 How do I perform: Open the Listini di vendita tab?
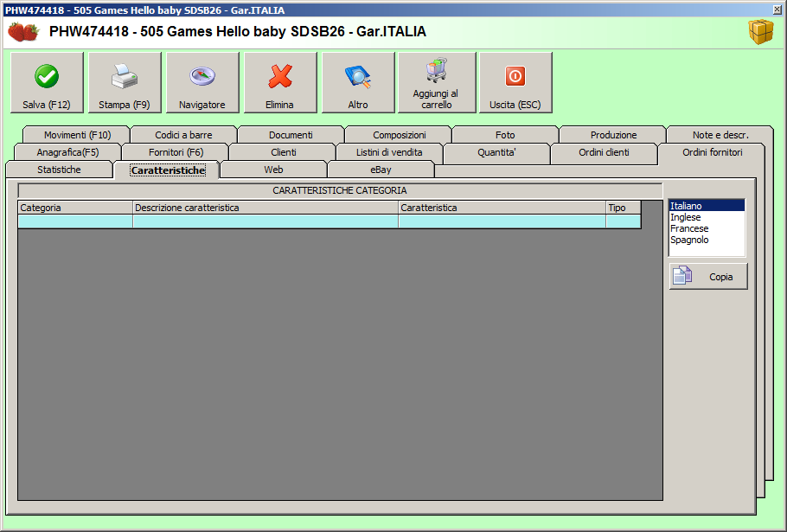pyautogui.click(x=389, y=152)
